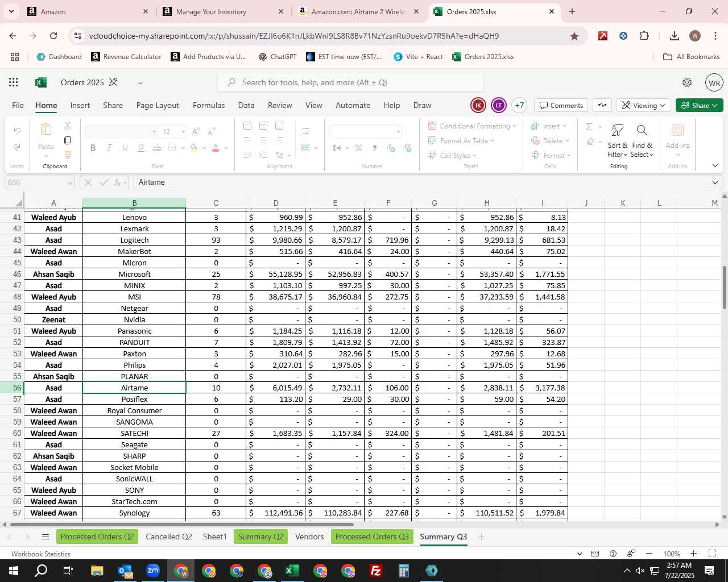Switch to Processed Orders Q3 sheet
Viewport: 728px width, 582px height.
tap(372, 537)
